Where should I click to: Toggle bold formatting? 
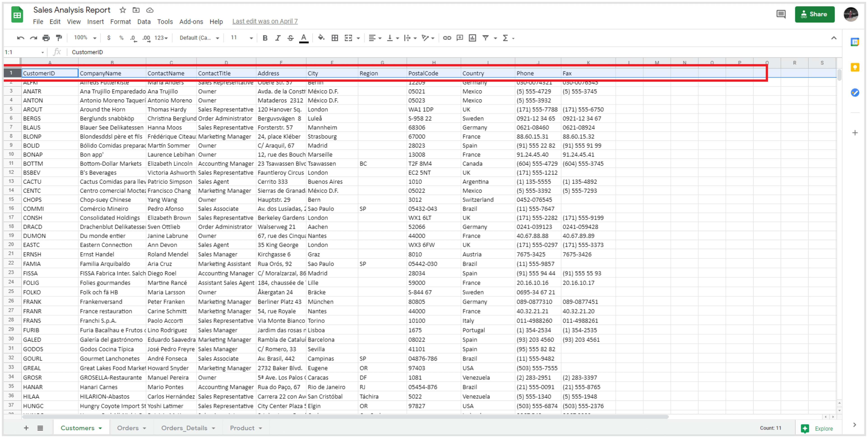click(x=265, y=38)
